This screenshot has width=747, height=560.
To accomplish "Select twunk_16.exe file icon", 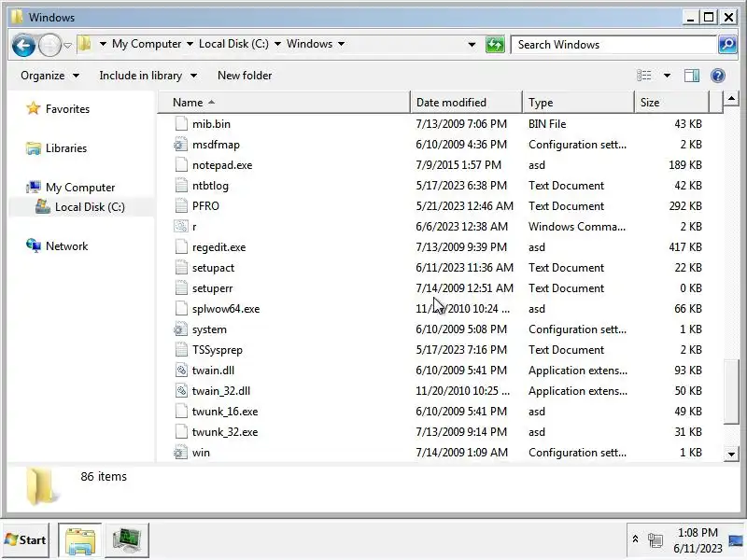I will [x=181, y=411].
